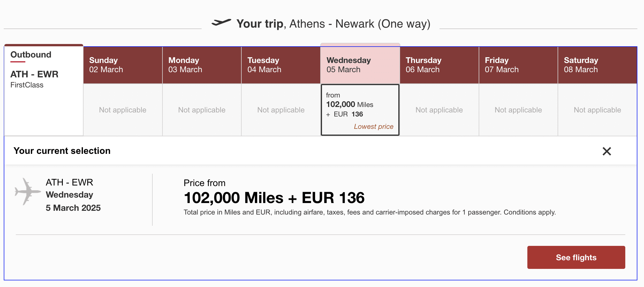The height and width of the screenshot is (287, 644).
Task: Click the grey airplane icon next to ATH - EWR
Action: point(28,192)
